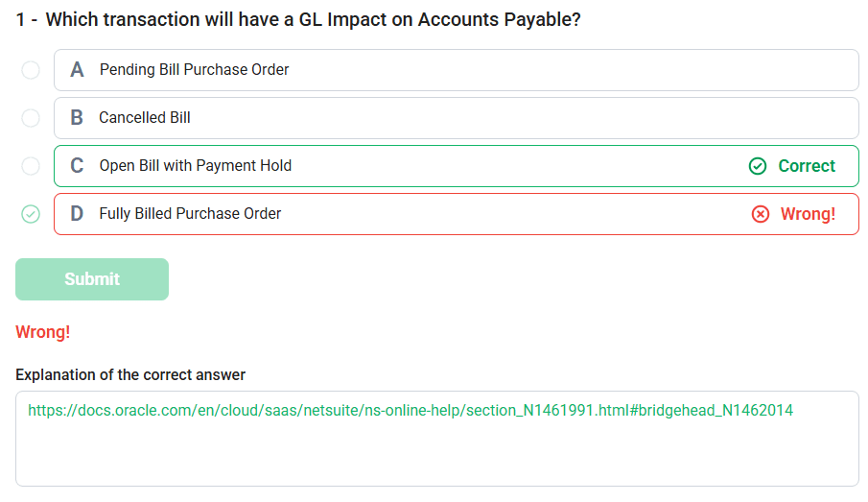Toggle checked radio for option D
The height and width of the screenshot is (502, 868).
tap(31, 214)
